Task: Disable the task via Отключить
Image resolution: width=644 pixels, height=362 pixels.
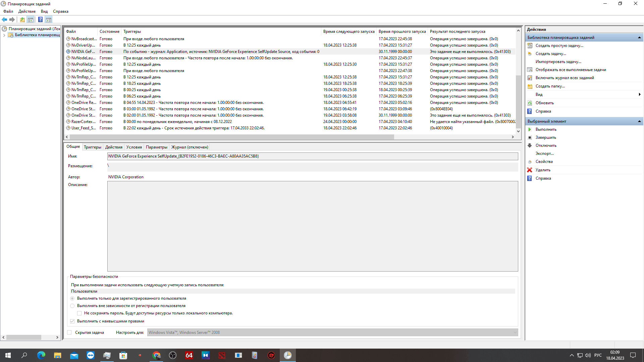Action: coord(546,145)
